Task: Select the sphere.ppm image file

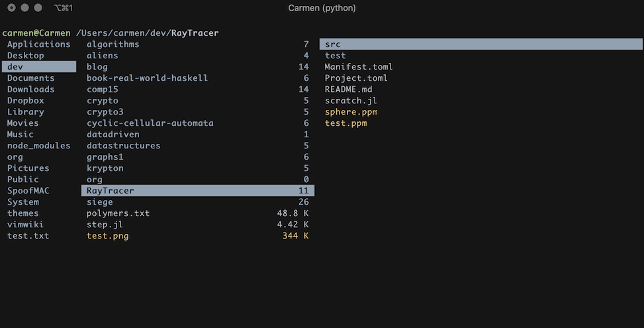Action: click(x=351, y=112)
